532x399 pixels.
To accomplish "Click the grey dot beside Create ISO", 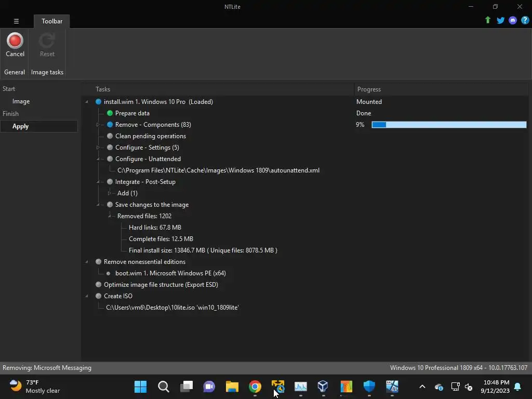I will point(98,296).
